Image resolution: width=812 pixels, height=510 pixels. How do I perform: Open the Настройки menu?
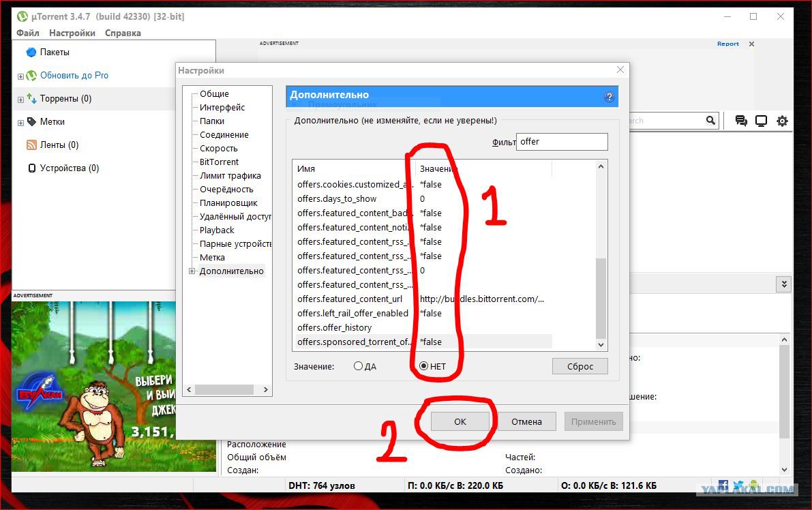pos(72,33)
